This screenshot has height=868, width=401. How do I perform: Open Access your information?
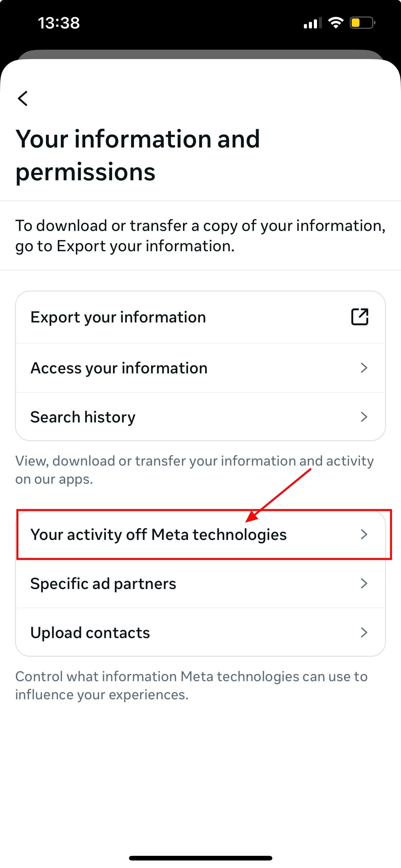coord(119,368)
